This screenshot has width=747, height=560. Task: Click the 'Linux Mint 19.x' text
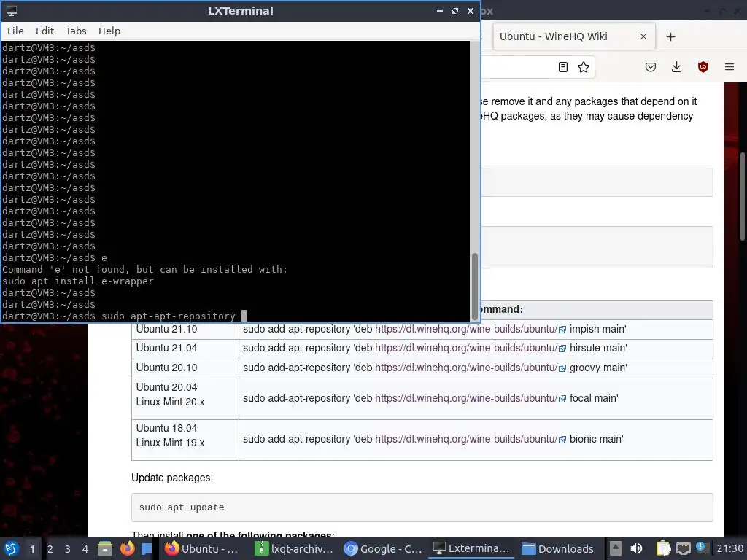pos(170,443)
